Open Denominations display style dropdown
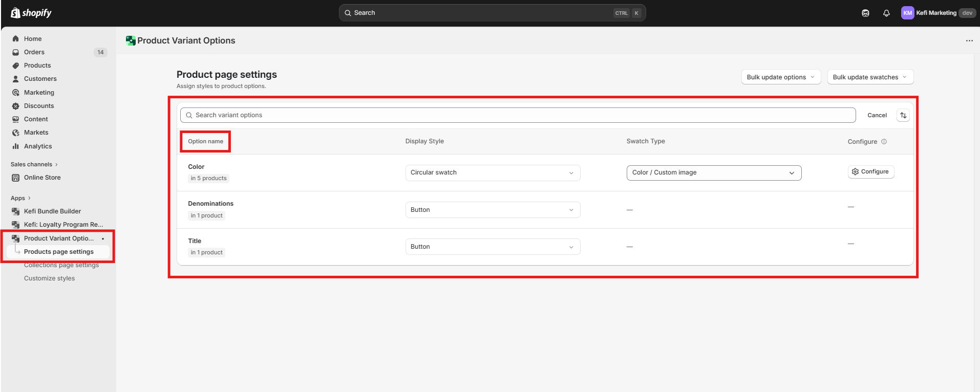The image size is (980, 392). [492, 210]
